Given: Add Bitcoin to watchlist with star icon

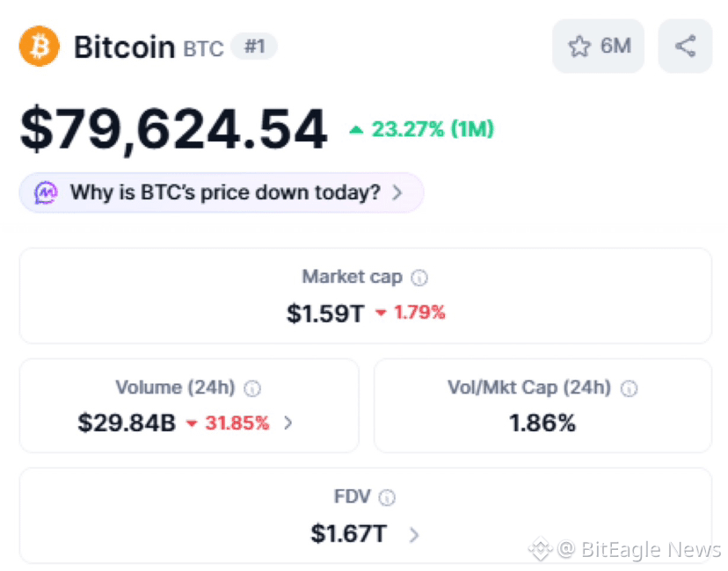Looking at the screenshot, I should 598,46.
